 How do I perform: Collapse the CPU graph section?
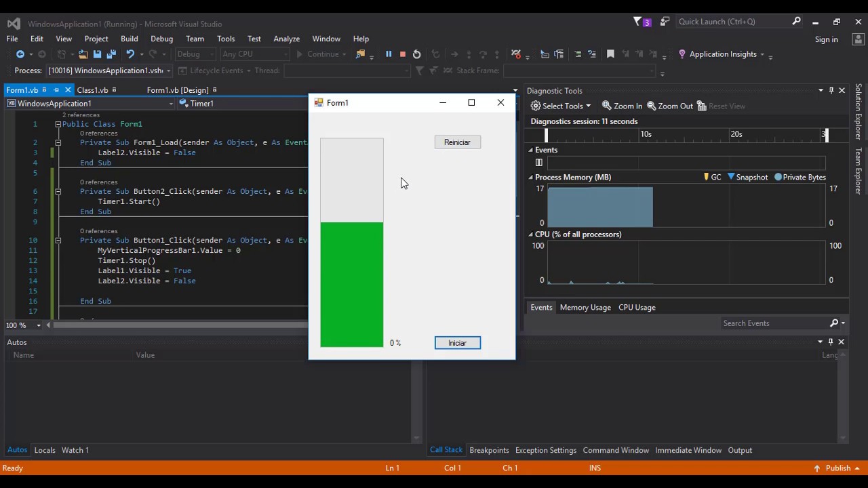tap(531, 235)
